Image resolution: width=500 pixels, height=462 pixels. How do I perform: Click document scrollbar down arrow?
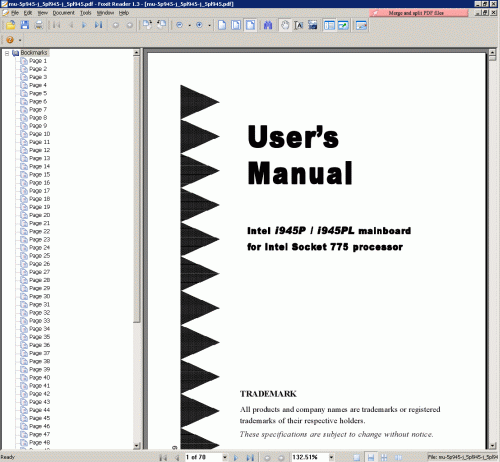coord(492,446)
